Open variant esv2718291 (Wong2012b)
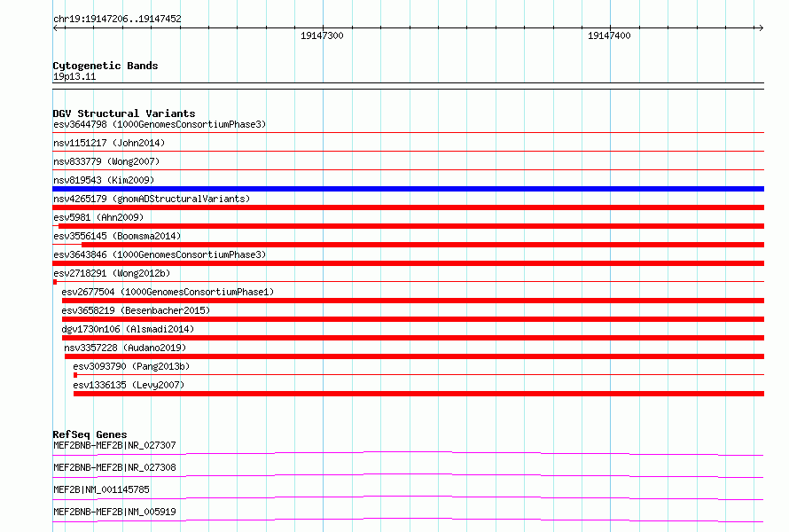This screenshot has height=532, width=789. pos(112,273)
